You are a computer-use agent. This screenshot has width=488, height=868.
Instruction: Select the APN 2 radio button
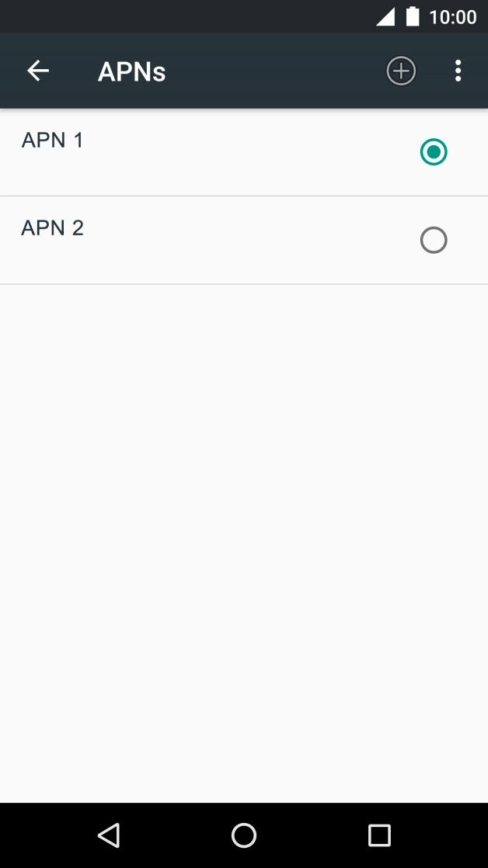pyautogui.click(x=434, y=240)
